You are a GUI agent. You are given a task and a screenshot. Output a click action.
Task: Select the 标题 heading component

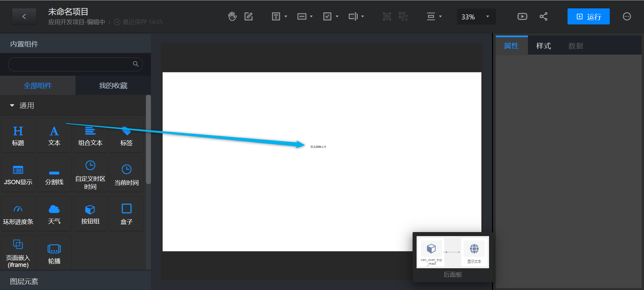(18, 136)
